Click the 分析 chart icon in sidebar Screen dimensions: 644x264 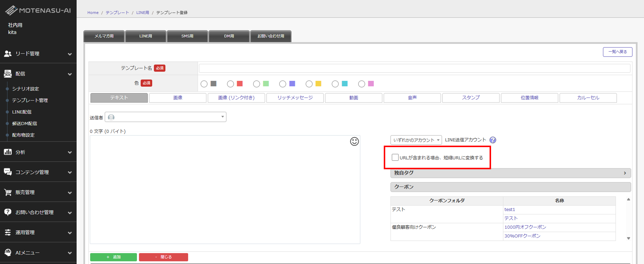(8, 152)
